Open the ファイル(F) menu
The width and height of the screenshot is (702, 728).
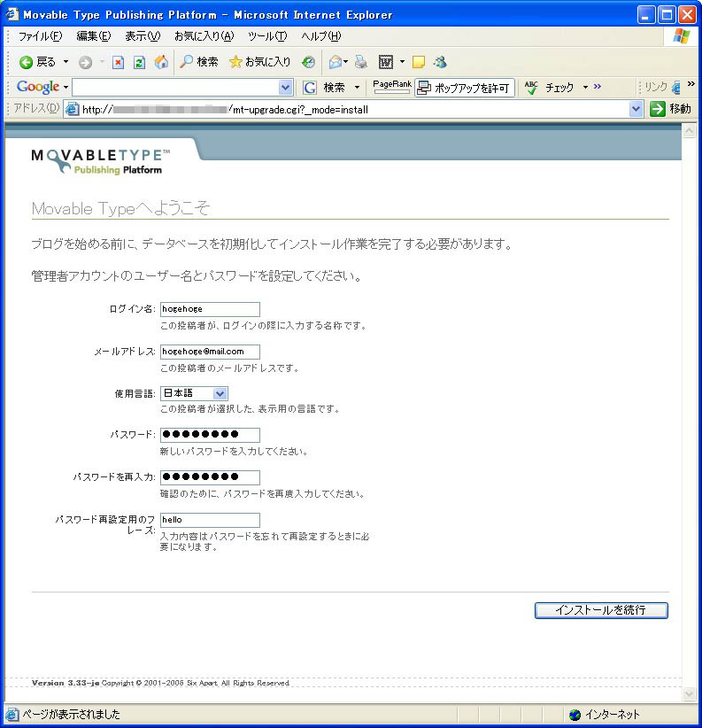coord(40,36)
